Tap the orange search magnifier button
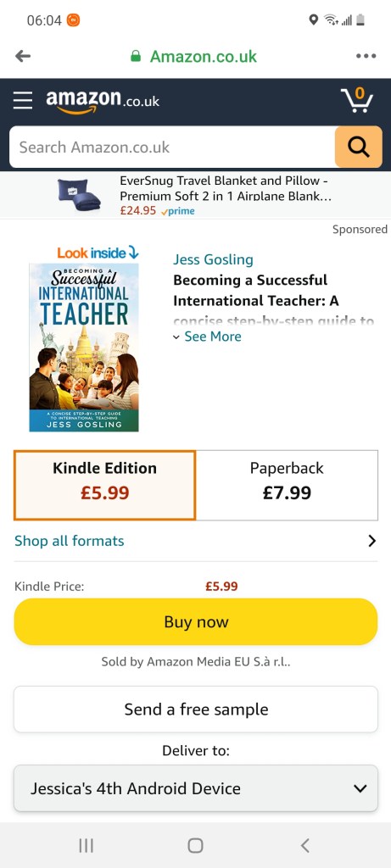Image resolution: width=391 pixels, height=868 pixels. coord(358,147)
